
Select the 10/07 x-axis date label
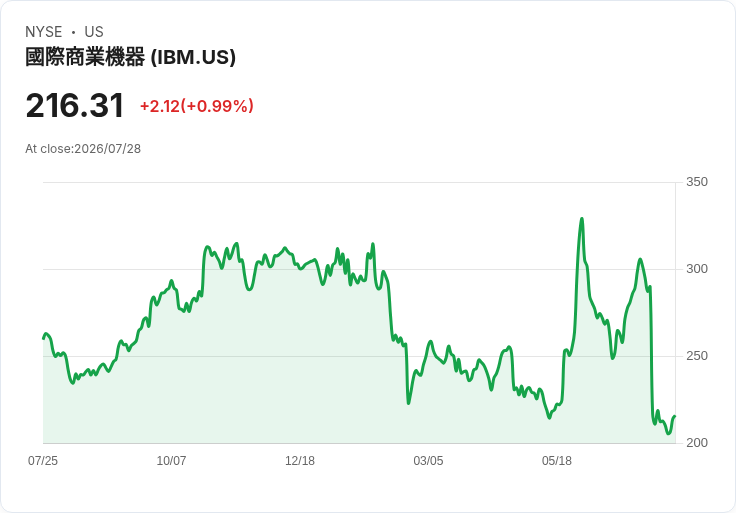(x=171, y=461)
